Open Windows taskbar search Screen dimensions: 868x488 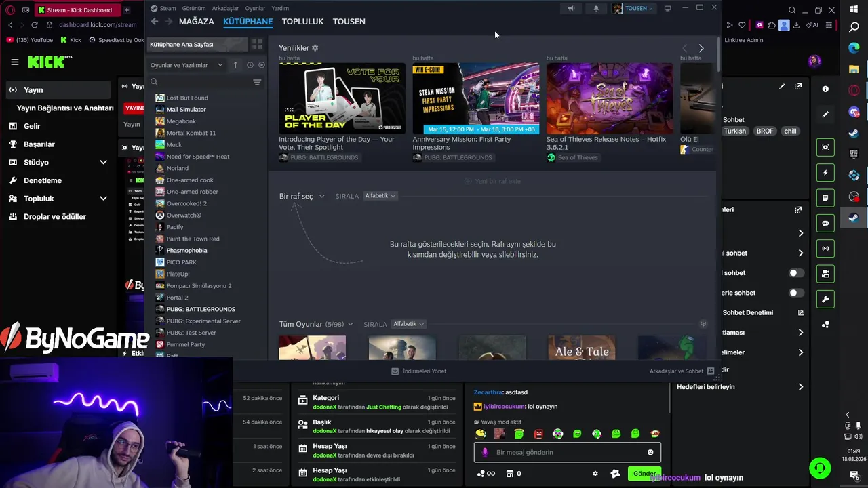pos(854,27)
